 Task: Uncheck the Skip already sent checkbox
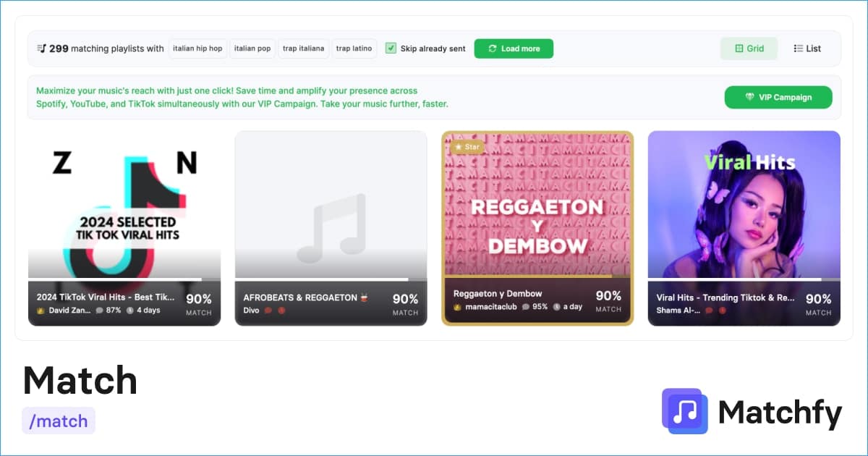tap(391, 48)
